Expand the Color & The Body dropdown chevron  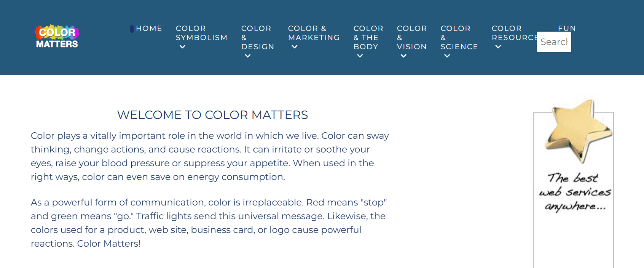click(x=360, y=56)
